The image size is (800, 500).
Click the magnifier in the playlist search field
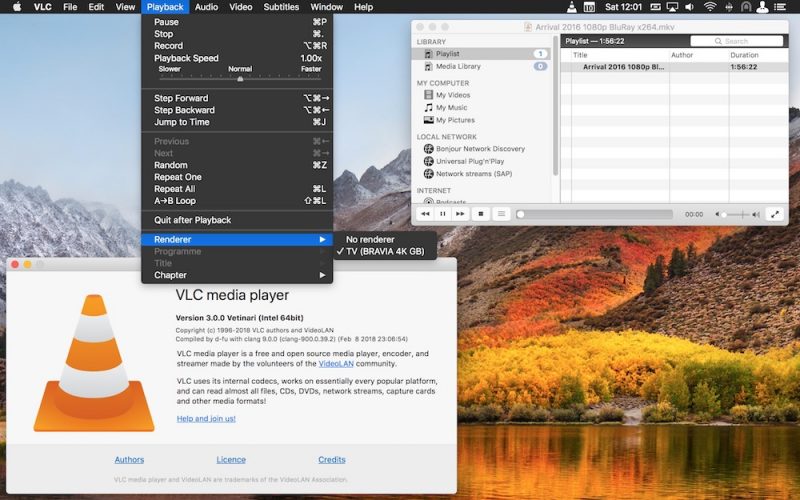(718, 41)
